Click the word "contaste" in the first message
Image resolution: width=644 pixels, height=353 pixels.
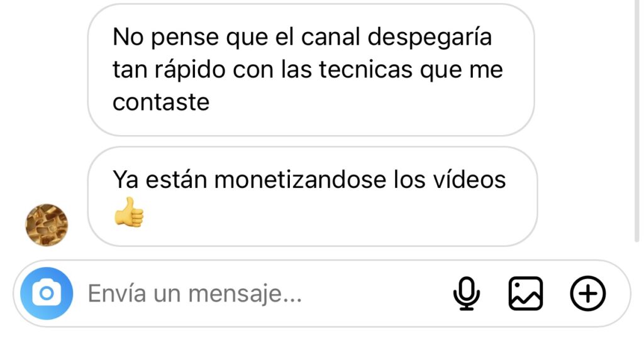(161, 102)
